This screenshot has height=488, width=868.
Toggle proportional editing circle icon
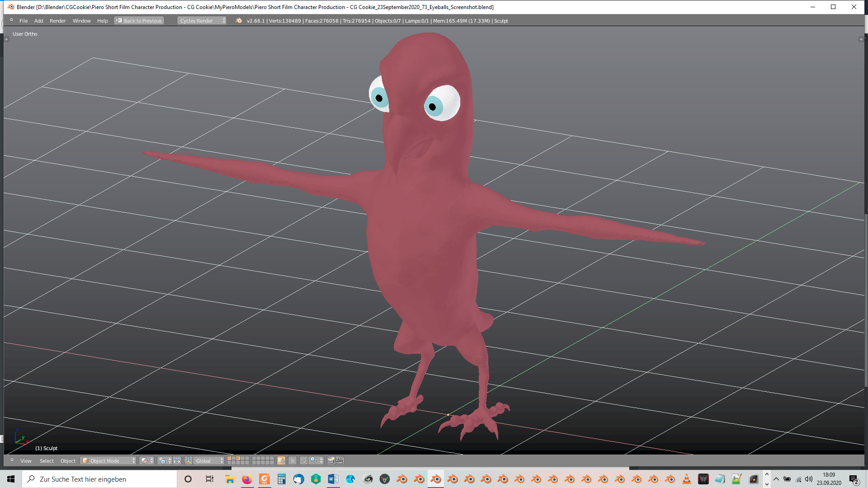[292, 461]
